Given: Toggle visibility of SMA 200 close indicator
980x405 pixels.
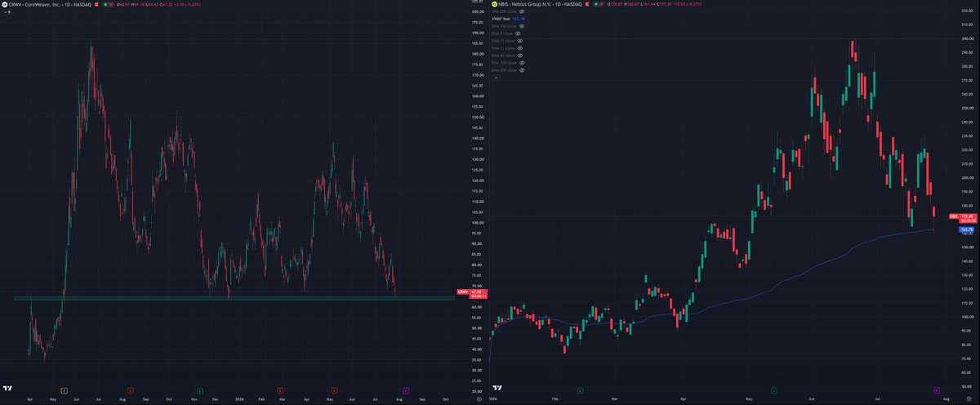Looking at the screenshot, I should 522,11.
